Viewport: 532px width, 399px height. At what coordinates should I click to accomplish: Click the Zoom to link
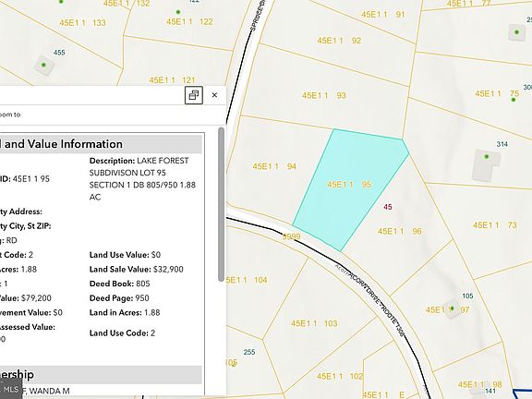[10, 115]
